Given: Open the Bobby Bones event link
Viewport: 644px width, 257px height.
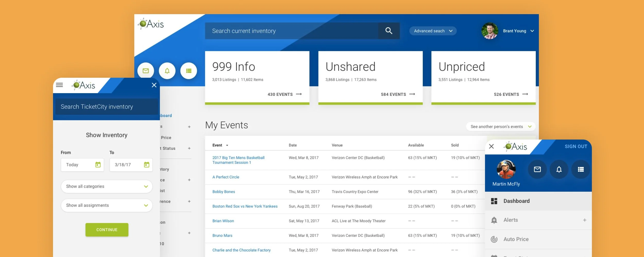Looking at the screenshot, I should [224, 192].
